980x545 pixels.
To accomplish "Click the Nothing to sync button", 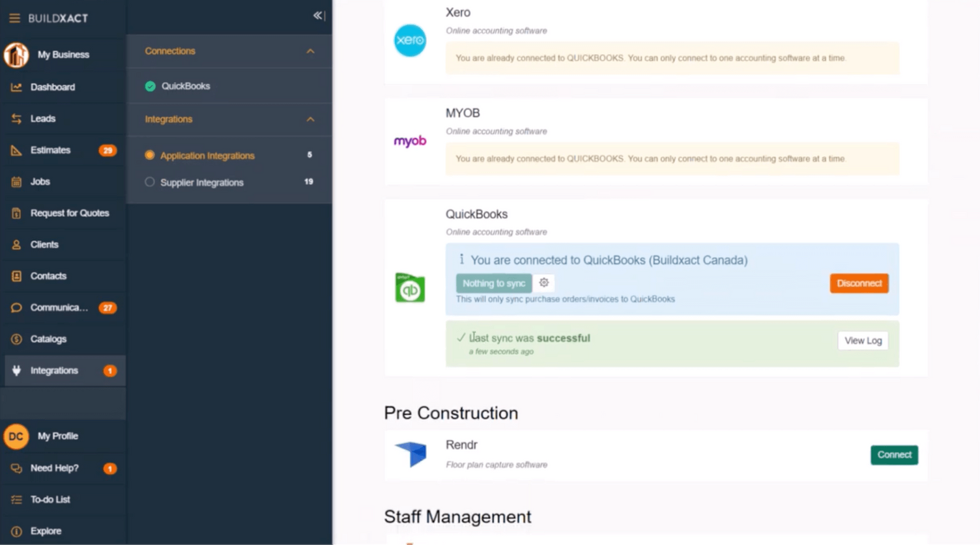I will click(494, 283).
